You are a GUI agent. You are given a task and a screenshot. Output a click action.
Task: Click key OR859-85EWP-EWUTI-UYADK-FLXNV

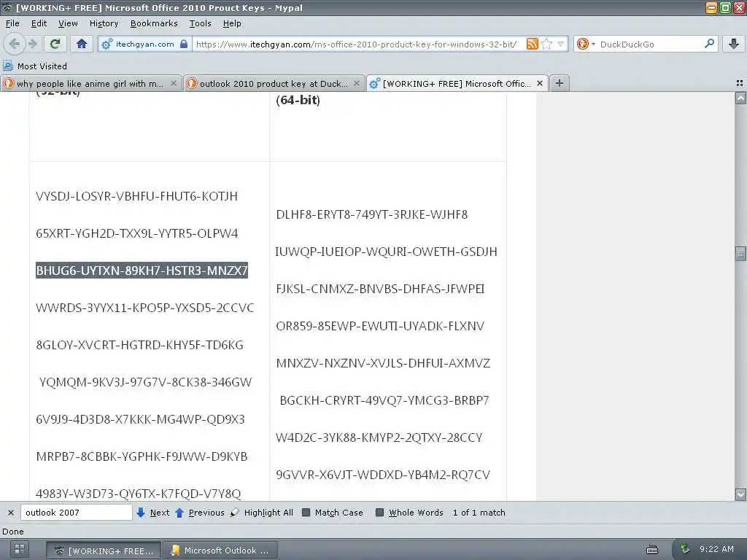380,326
